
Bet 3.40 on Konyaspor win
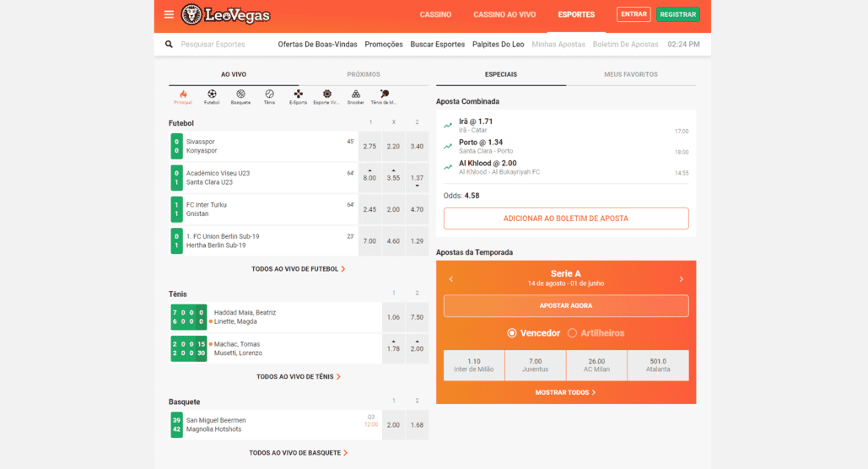418,147
